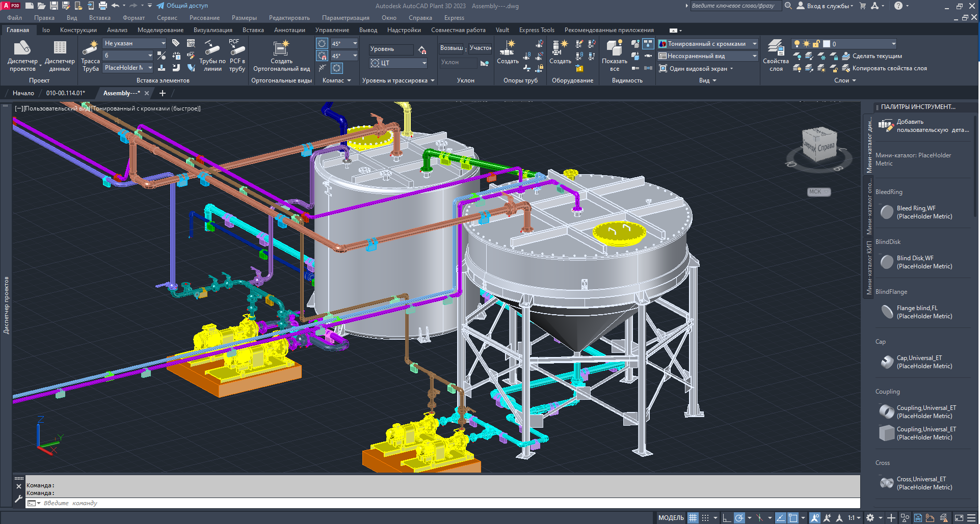980x524 pixels.
Task: Open the PlaceHolder Metric spec dropdown
Action: pos(128,68)
